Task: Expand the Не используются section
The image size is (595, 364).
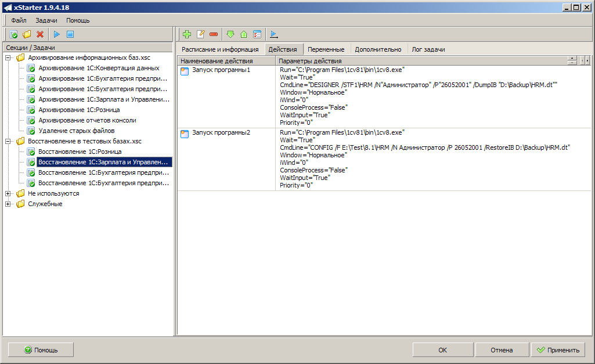Action: click(x=8, y=193)
